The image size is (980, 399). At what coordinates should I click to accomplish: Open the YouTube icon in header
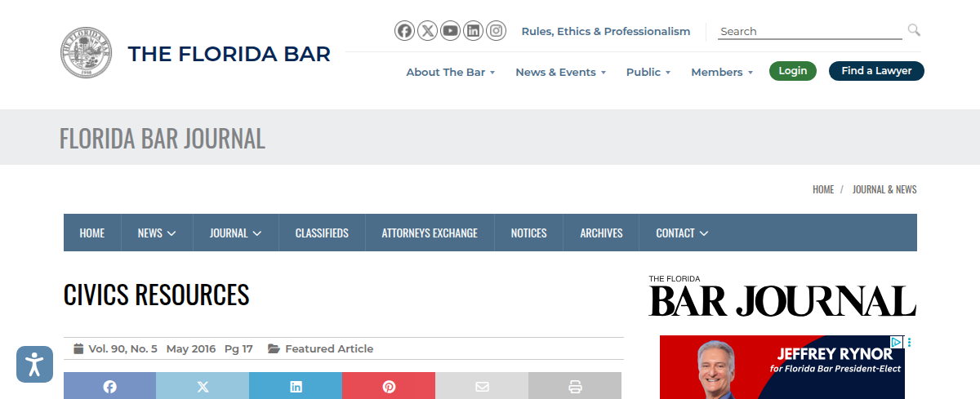pos(450,31)
